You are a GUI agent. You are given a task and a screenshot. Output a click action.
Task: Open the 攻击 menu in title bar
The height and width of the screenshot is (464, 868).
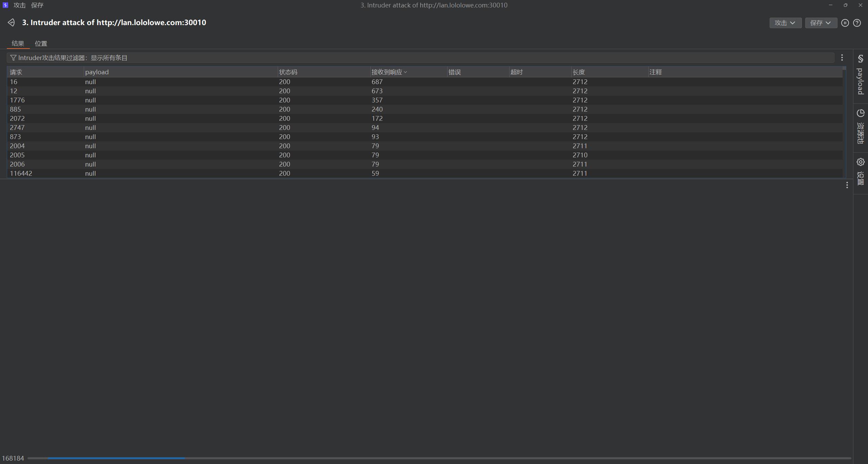[x=19, y=5]
